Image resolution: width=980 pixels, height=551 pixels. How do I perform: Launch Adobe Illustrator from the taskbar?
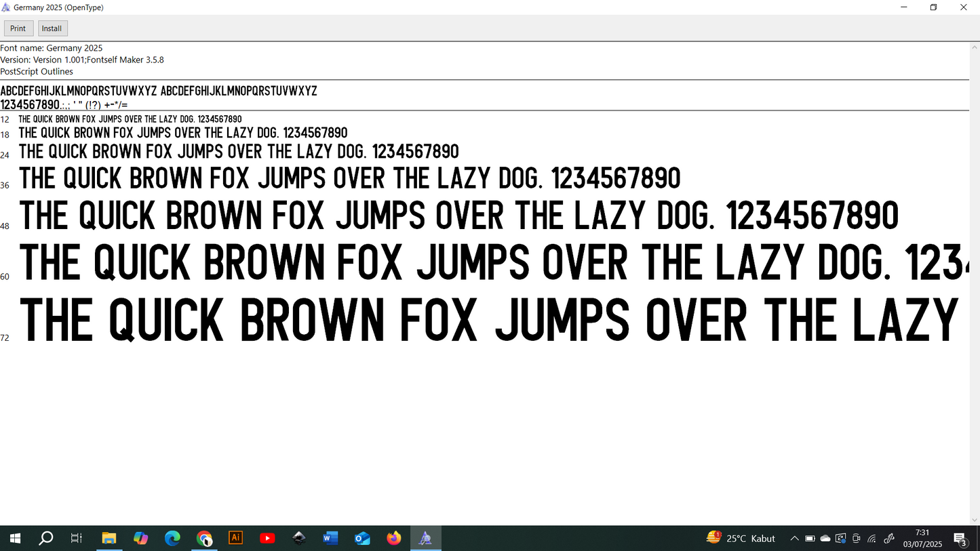tap(235, 538)
